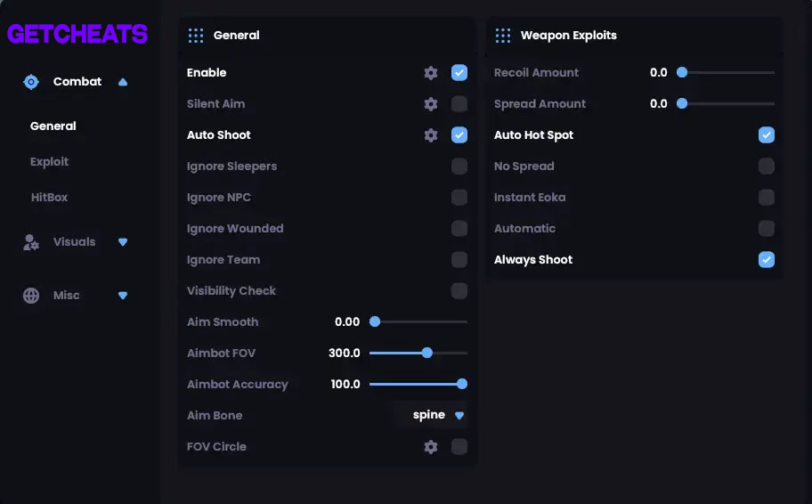Open the HitBox submenu item

(49, 198)
